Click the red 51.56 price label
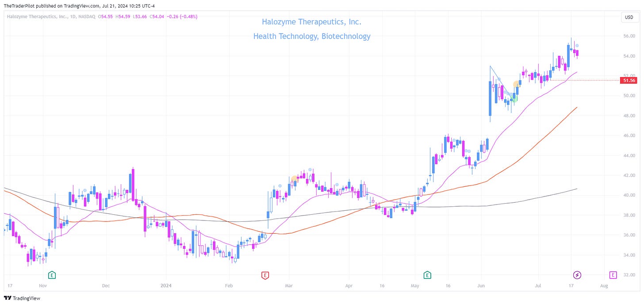The image size is (644, 305). point(629,81)
